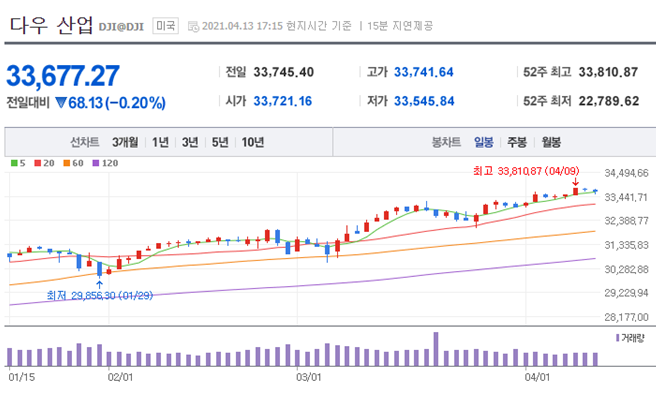This screenshot has width=656, height=393.
Task: Click the DJI@DJI ticker symbol
Action: 121,27
